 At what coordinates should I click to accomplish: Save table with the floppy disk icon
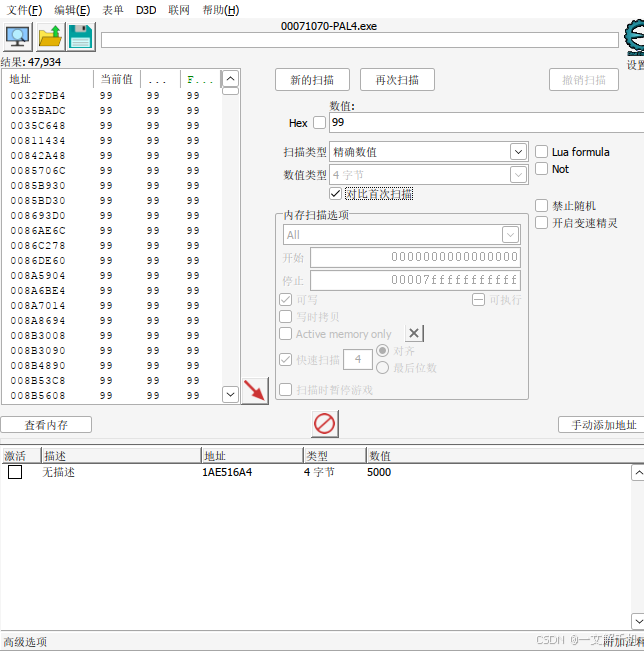(x=81, y=37)
